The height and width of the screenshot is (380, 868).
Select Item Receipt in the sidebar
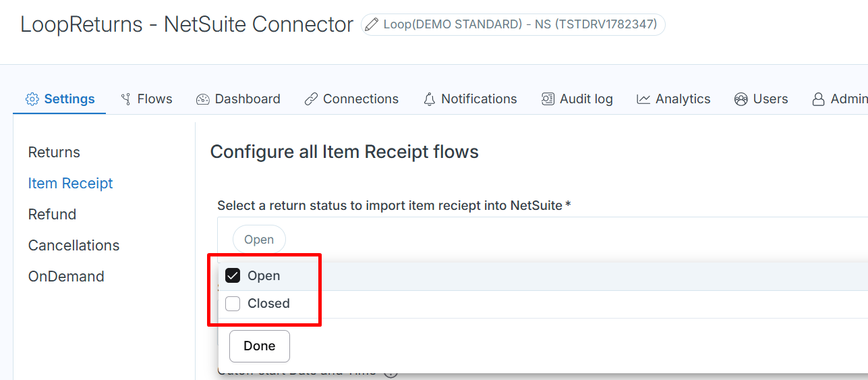(70, 184)
